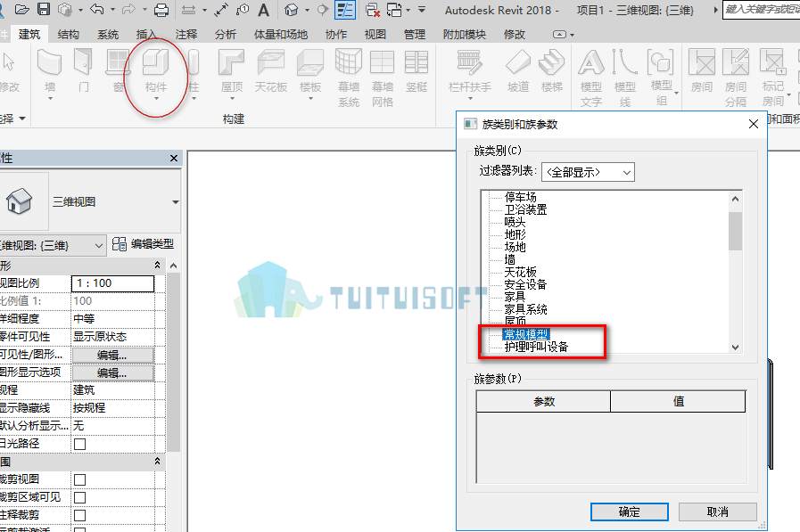Image resolution: width=800 pixels, height=532 pixels.
Task: Select the 窗 (Window) tool
Action: tap(118, 70)
